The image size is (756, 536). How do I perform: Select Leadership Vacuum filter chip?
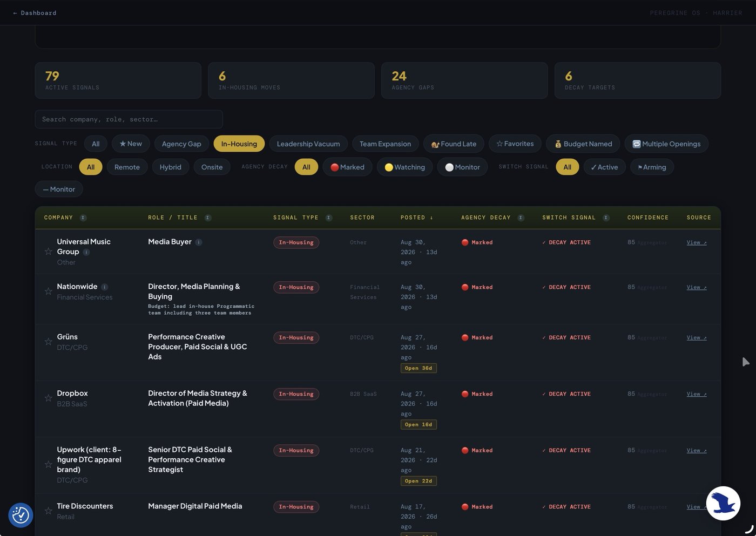point(308,144)
